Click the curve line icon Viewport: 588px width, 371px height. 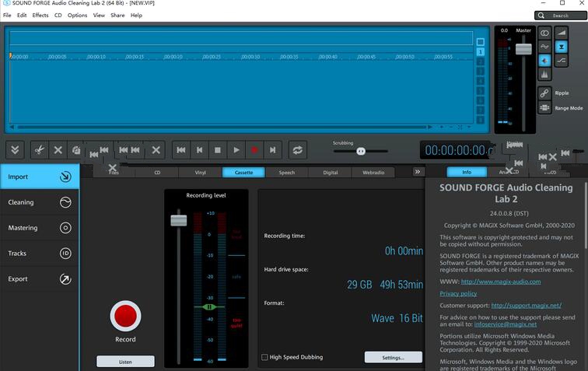pos(562,61)
